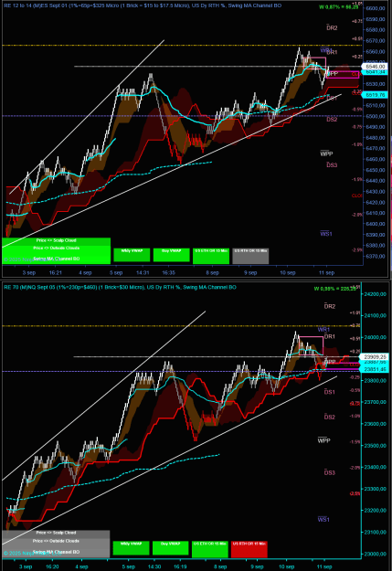The image size is (392, 571).
Task: Click the red US RTH OR 15 Min box
Action: point(249,549)
